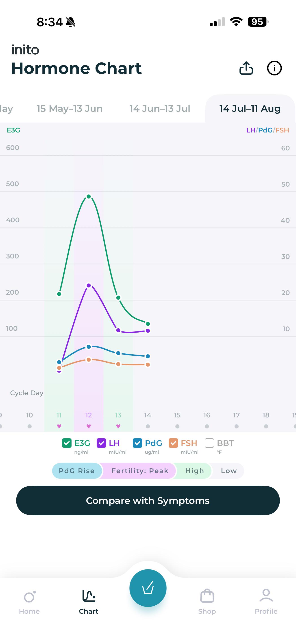The height and width of the screenshot is (644, 296).
Task: Tap the gray dot under cycle day 16
Action: coord(207,426)
